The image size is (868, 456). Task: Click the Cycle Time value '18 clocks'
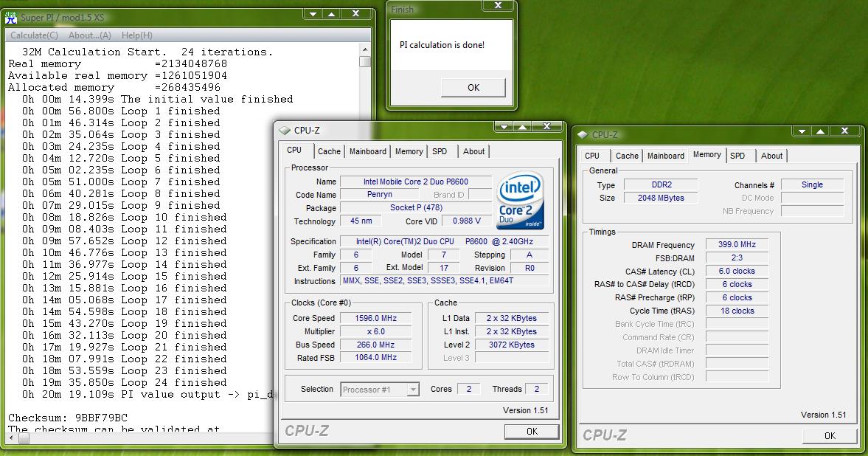[x=737, y=311]
